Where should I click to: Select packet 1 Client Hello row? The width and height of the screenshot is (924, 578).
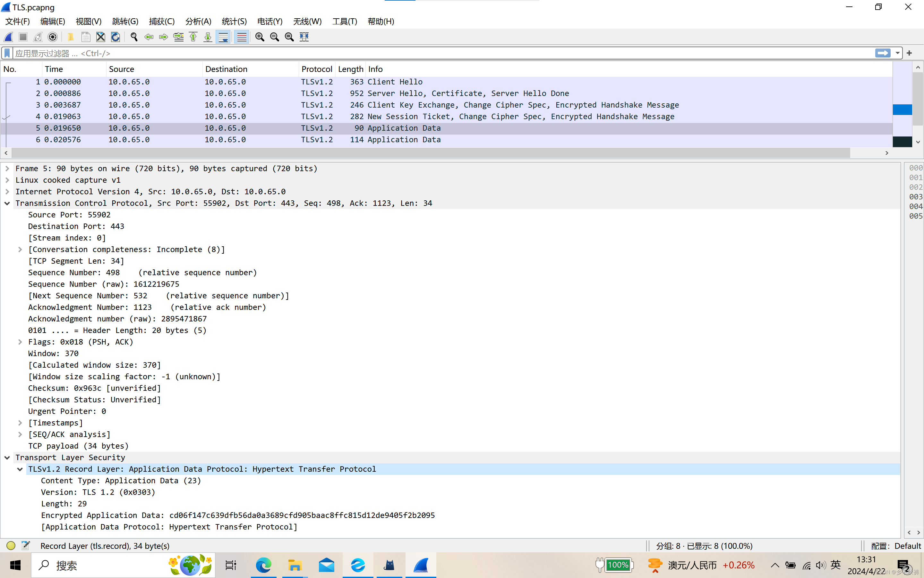click(x=446, y=82)
